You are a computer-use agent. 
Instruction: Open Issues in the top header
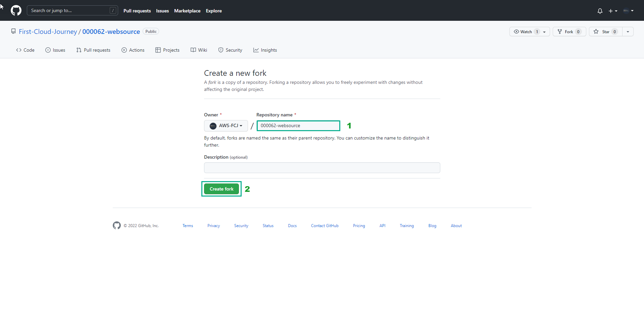(162, 11)
